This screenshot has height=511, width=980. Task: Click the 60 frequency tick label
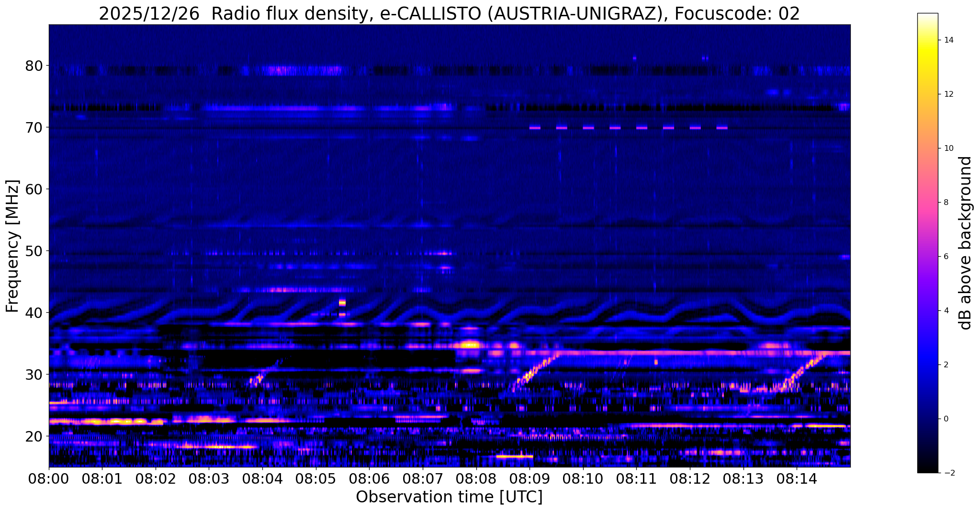34,189
